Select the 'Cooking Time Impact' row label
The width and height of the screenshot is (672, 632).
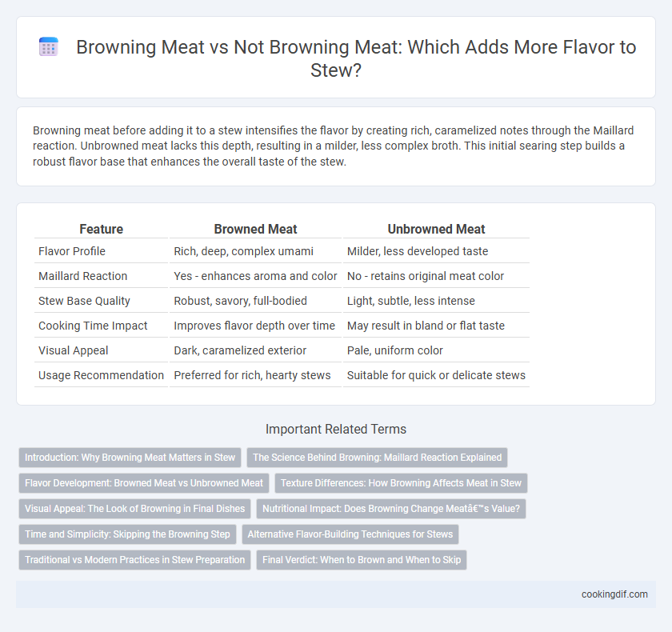point(93,326)
